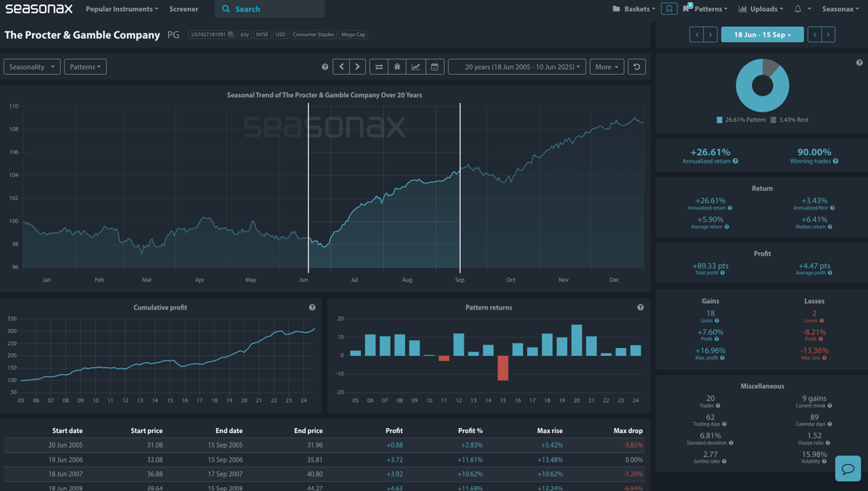Click help icon next to Median return
This screenshot has height=491, width=868.
pos(830,227)
